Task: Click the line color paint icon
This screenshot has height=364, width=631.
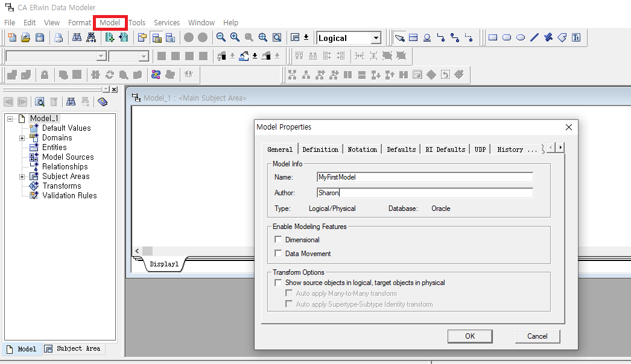Action: point(244,56)
